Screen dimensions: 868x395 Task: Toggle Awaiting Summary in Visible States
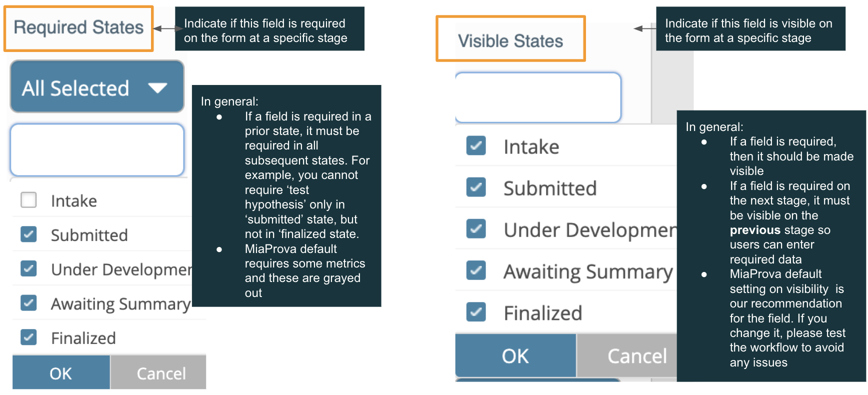coord(476,270)
